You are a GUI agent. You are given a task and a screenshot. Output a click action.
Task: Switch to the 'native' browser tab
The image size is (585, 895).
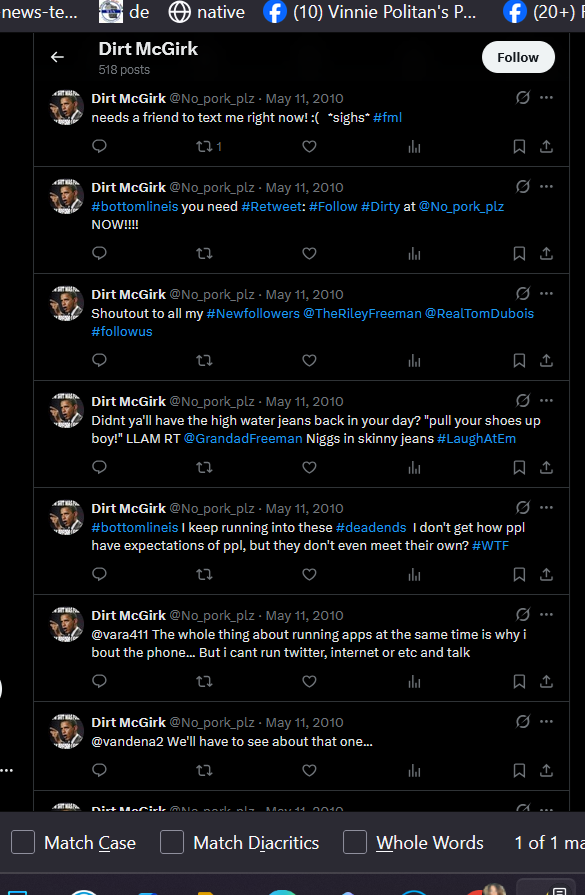206,12
